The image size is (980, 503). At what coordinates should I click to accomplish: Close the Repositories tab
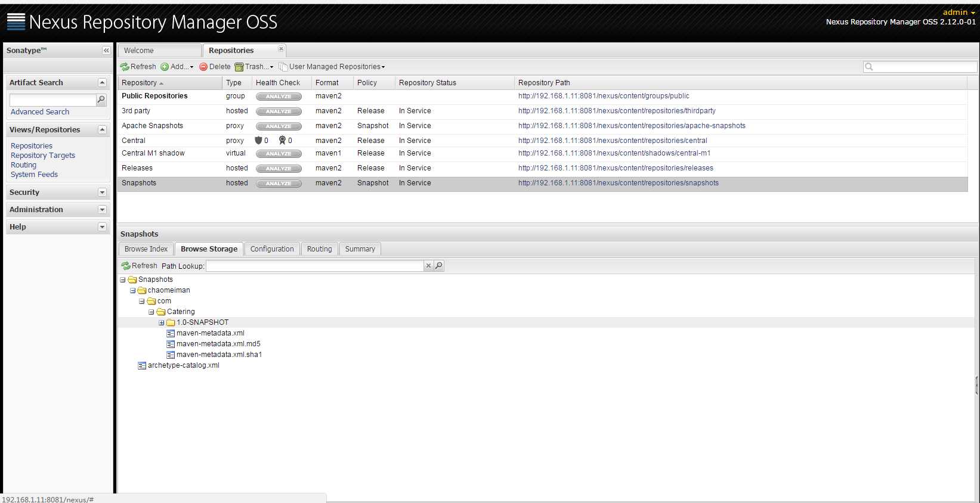click(281, 49)
